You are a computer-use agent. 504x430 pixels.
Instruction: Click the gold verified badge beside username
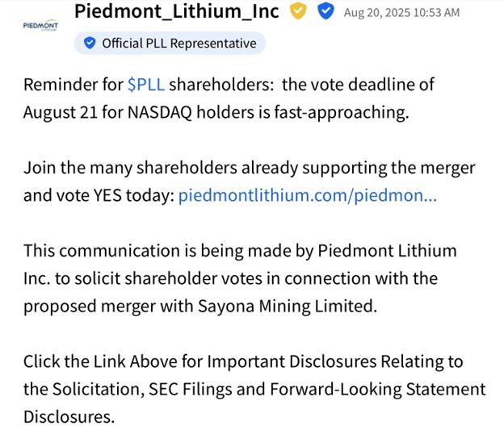pyautogui.click(x=298, y=12)
